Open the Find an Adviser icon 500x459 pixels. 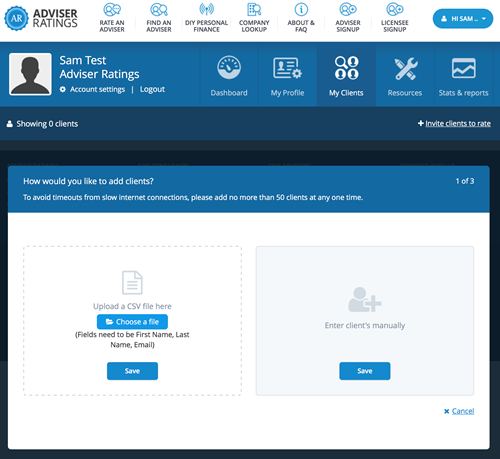[159, 9]
